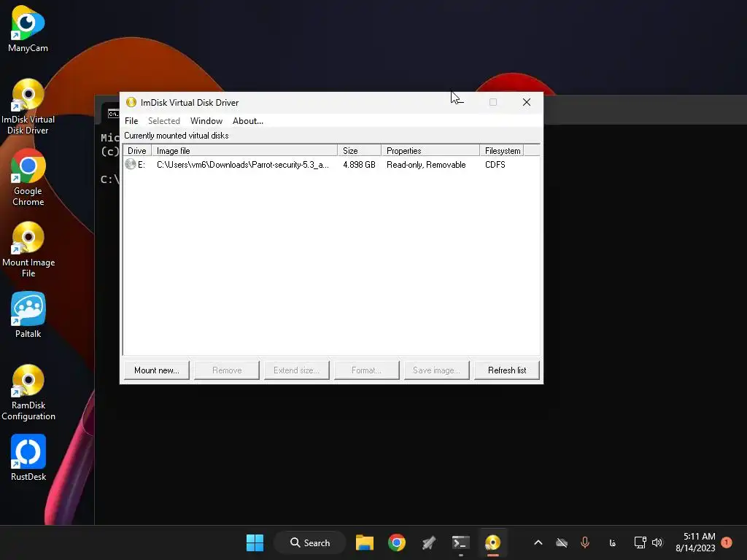Image resolution: width=747 pixels, height=560 pixels.
Task: Open network settings tray icon
Action: tap(640, 542)
